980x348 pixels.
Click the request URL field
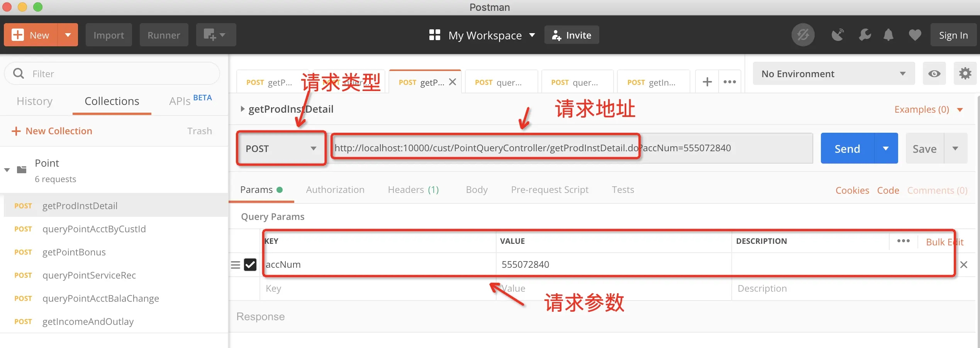pyautogui.click(x=572, y=148)
